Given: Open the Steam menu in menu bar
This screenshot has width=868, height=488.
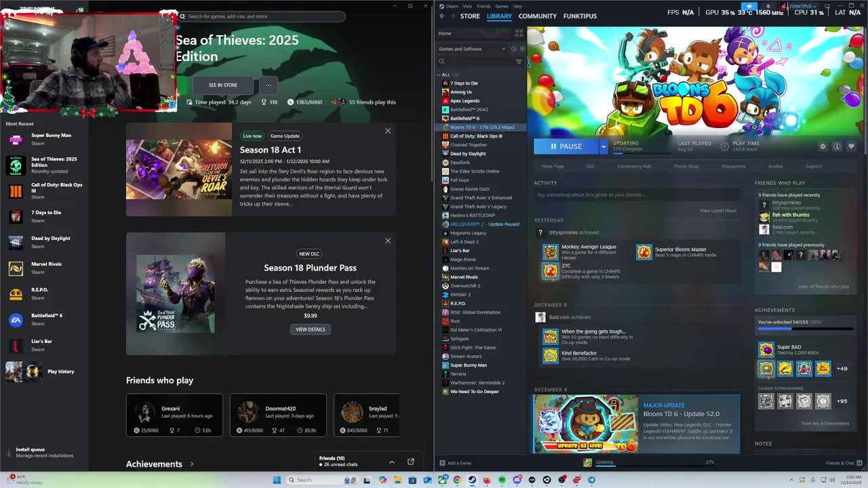Looking at the screenshot, I should 452,6.
